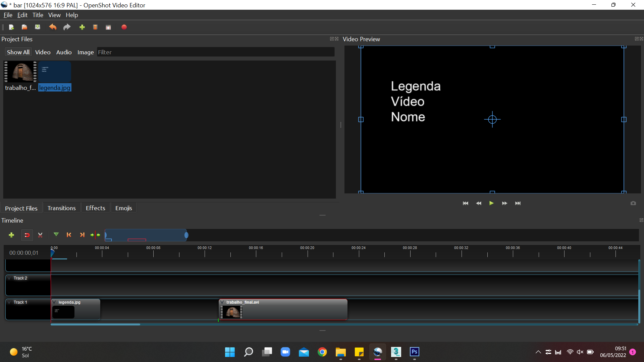644x362 pixels.
Task: Jump to start of video preview
Action: (466, 203)
